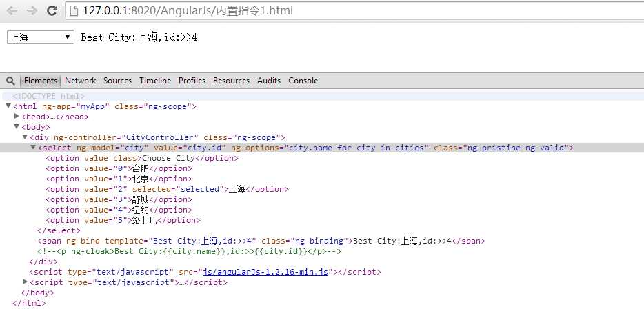Open the Profiles tab

point(192,81)
